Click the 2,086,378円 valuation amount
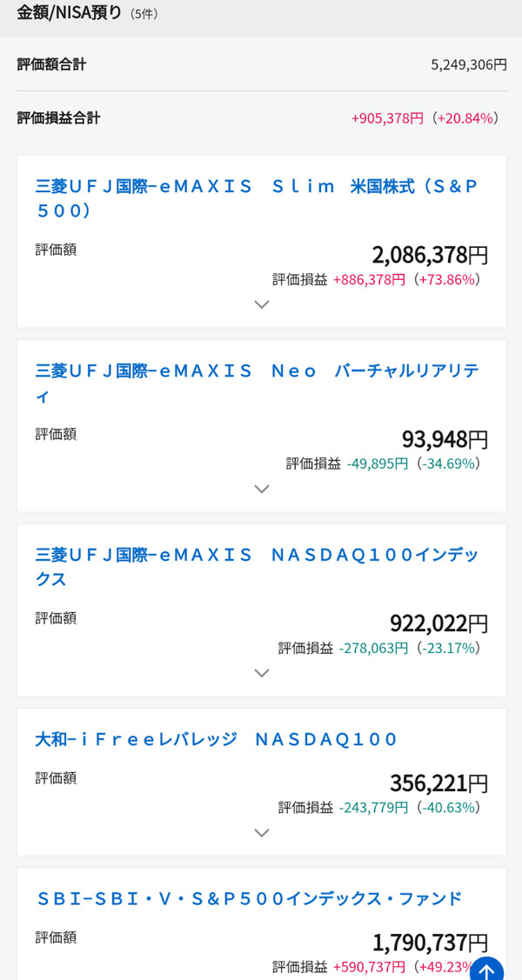Viewport: 522px width, 980px height. (430, 255)
